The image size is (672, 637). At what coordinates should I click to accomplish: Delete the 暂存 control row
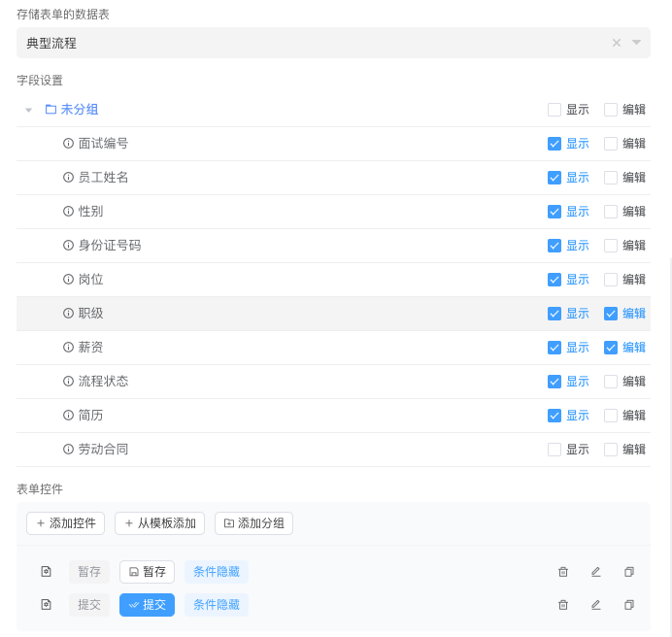(x=563, y=572)
